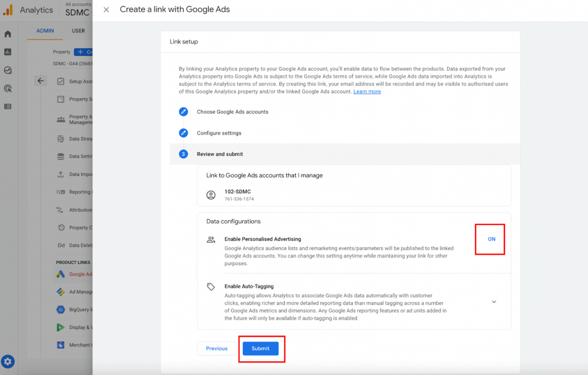Click the Analytics logo
The width and height of the screenshot is (588, 375).
(x=8, y=10)
